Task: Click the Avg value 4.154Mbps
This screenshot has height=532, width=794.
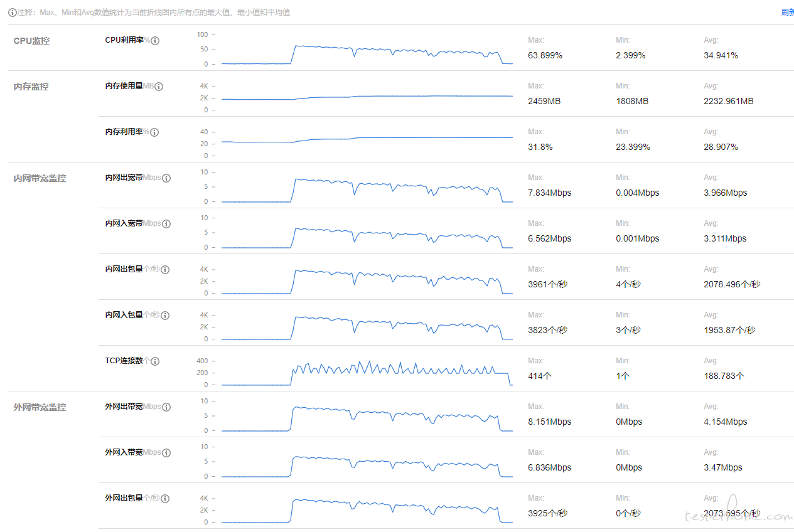Action: click(726, 422)
